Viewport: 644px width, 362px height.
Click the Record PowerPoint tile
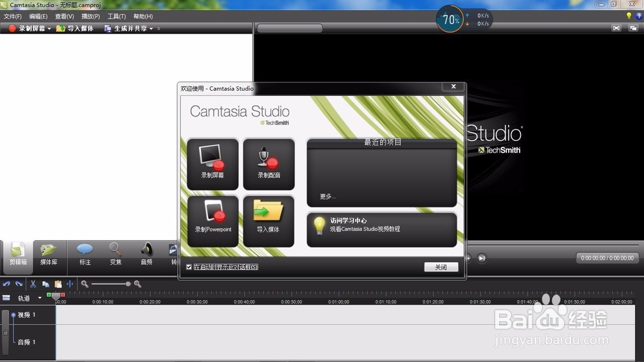point(213,221)
